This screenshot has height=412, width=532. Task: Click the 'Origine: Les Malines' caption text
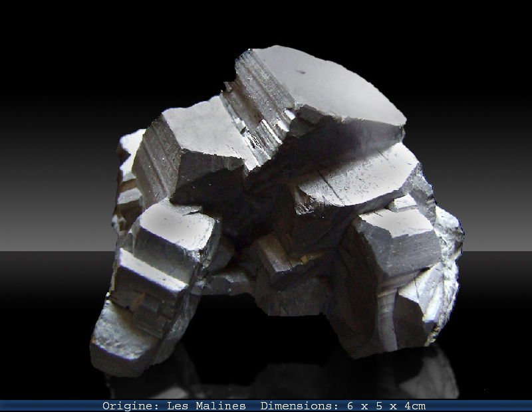coord(174,405)
